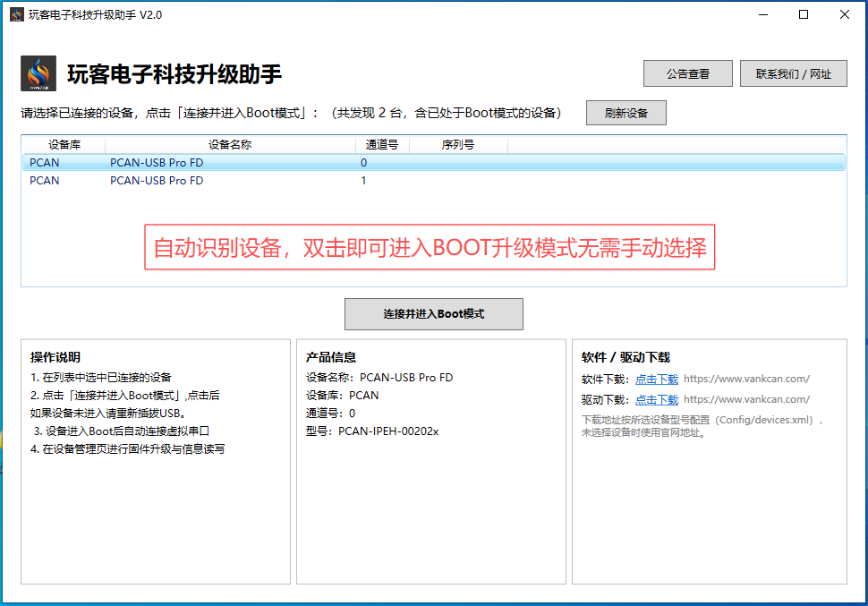
Task: Click the 操作说明 heading
Action: [55, 357]
